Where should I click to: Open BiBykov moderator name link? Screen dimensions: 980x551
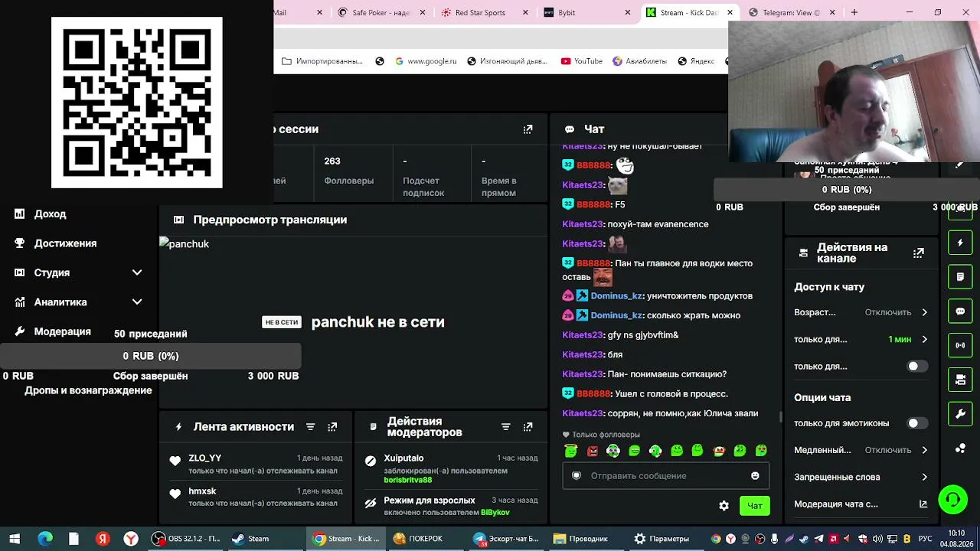pyautogui.click(x=495, y=513)
